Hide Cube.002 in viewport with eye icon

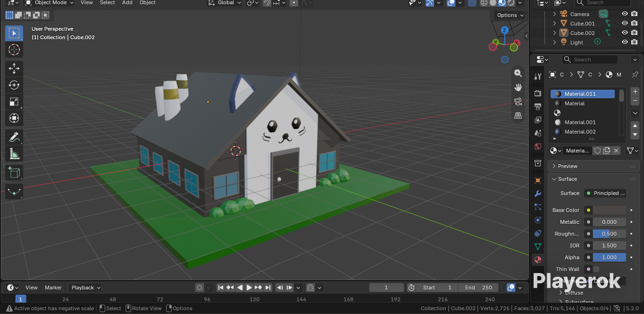pyautogui.click(x=625, y=33)
